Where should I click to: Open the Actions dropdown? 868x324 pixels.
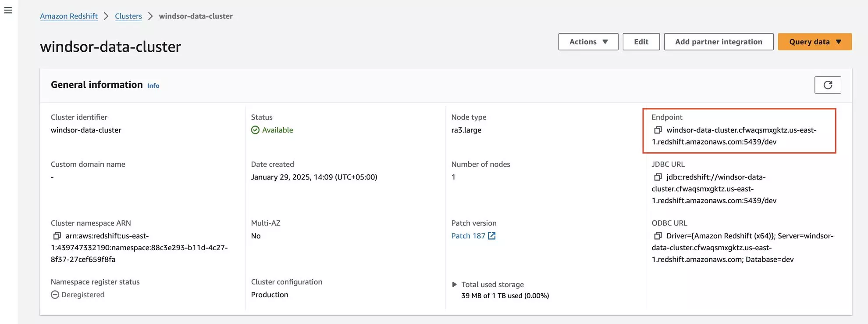tap(588, 42)
